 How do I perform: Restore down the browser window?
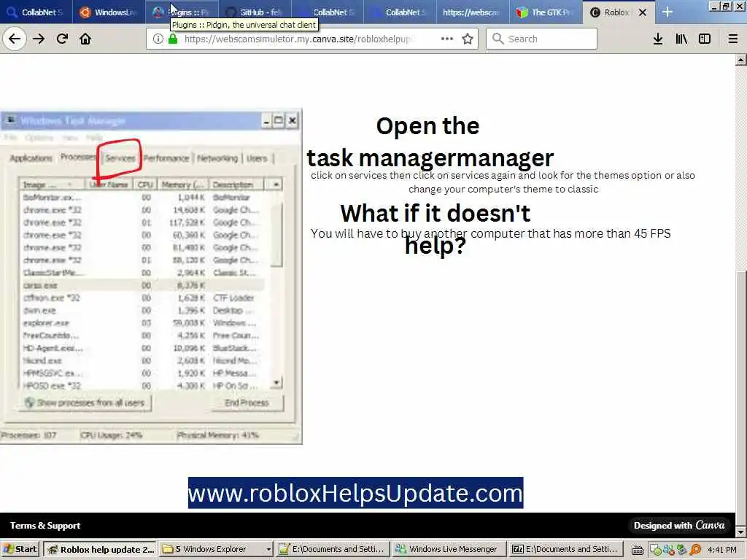726,6
